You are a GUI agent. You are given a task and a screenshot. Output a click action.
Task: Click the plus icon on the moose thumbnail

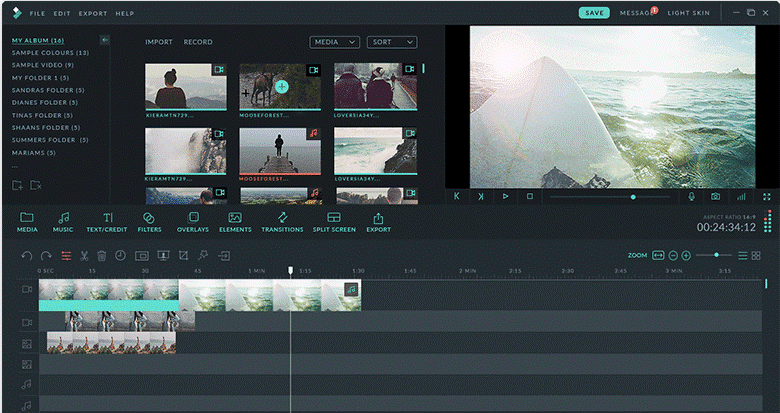click(x=282, y=87)
